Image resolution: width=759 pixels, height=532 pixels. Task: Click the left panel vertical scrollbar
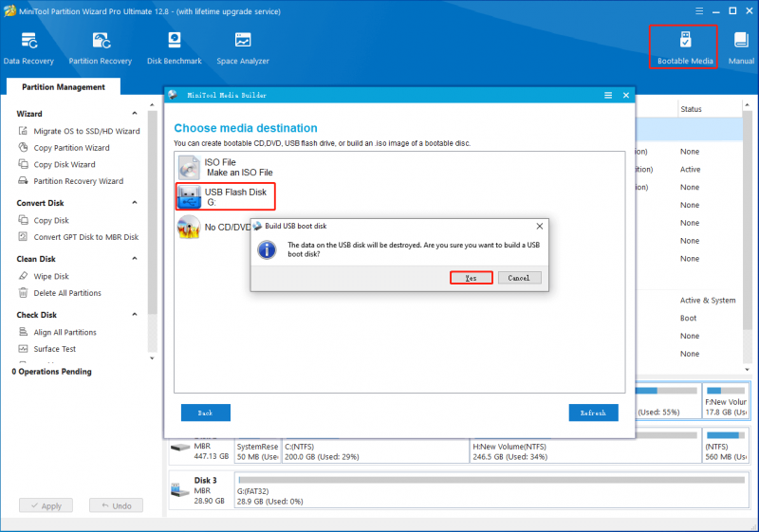(153, 212)
